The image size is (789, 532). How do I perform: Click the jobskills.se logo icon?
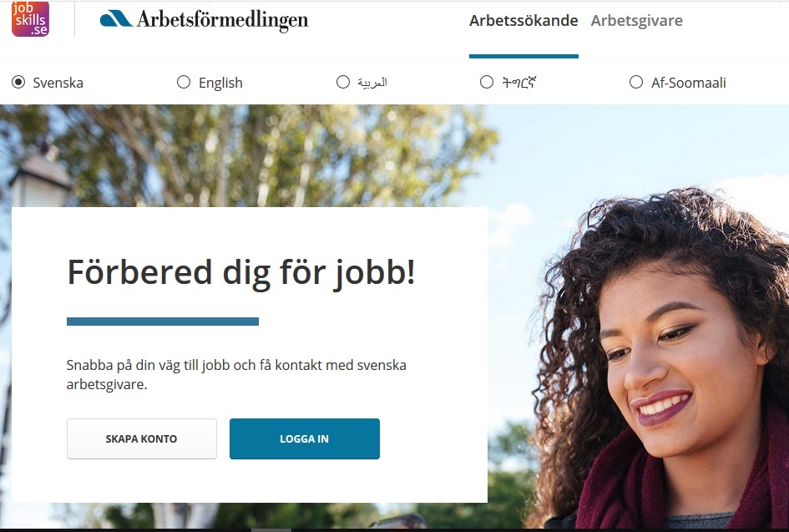tap(30, 18)
